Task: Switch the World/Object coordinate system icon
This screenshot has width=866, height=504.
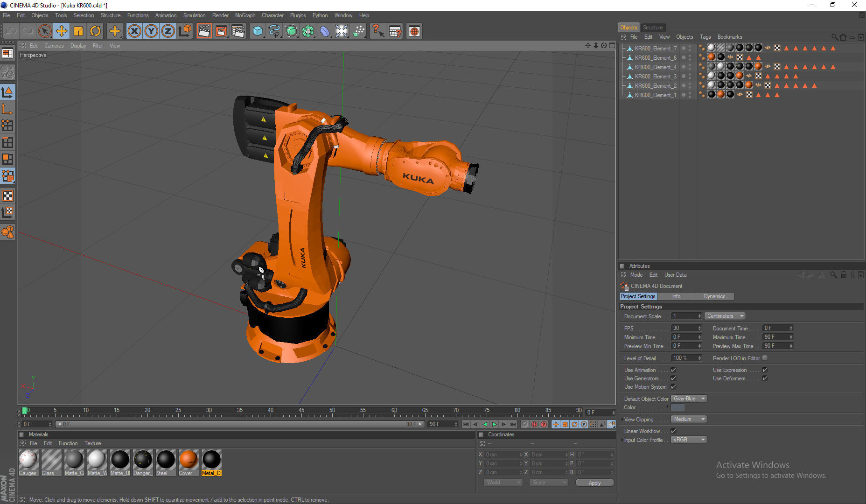Action: click(185, 31)
